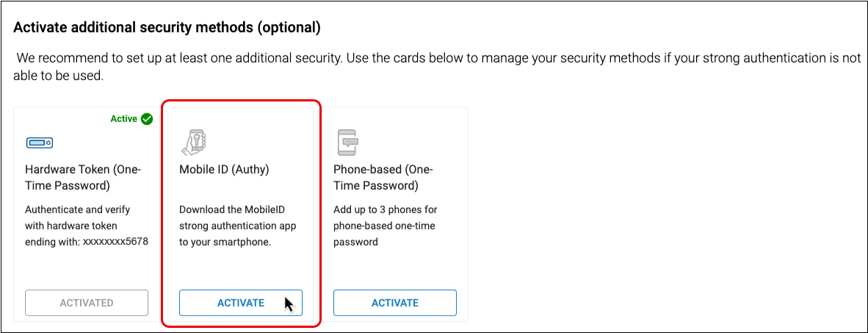Click the green Active checkmark icon
868x333 pixels.
click(147, 118)
